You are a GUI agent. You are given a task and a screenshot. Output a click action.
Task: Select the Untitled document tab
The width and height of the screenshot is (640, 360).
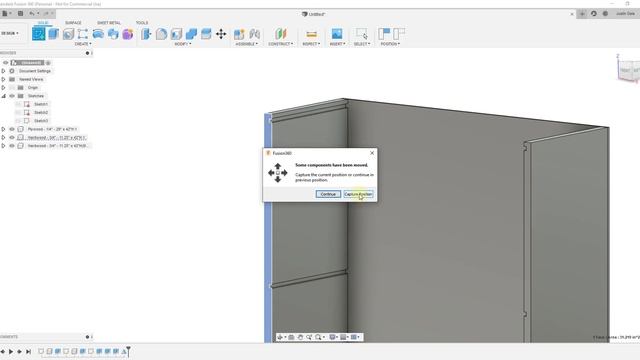coord(313,14)
